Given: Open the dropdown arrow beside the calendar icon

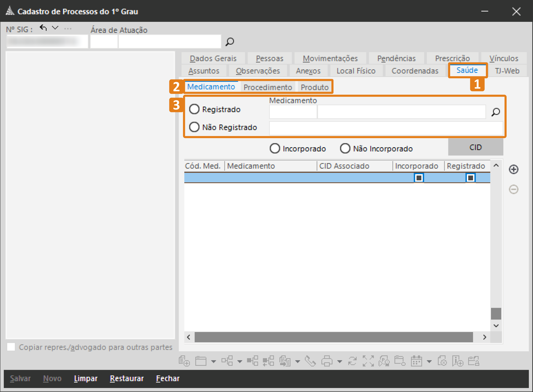Looking at the screenshot, I should pos(429,361).
